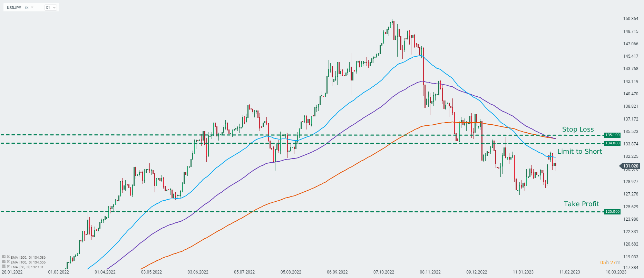Select the 135.100 stop loss price tag

(x=612, y=135)
